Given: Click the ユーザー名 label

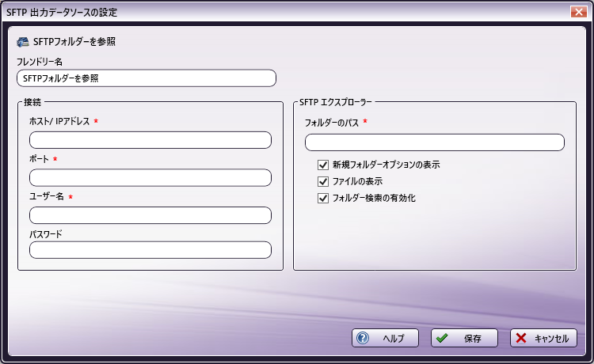Looking at the screenshot, I should point(47,196).
